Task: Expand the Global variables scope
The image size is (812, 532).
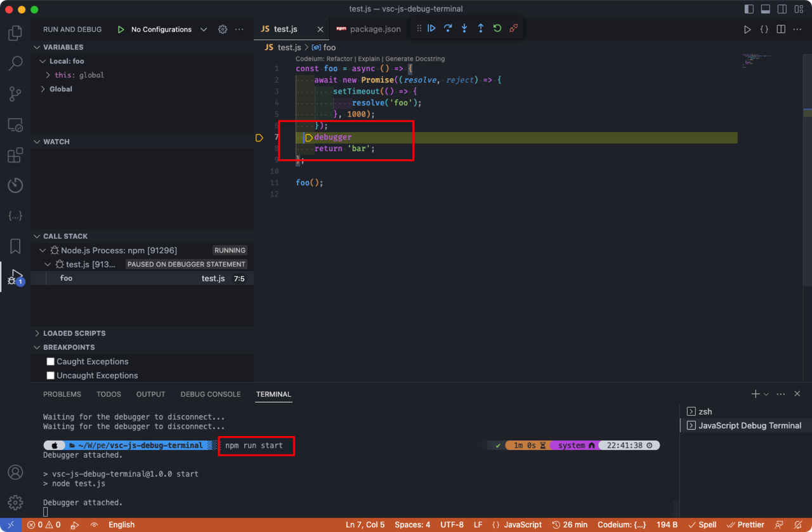Action: [60, 89]
